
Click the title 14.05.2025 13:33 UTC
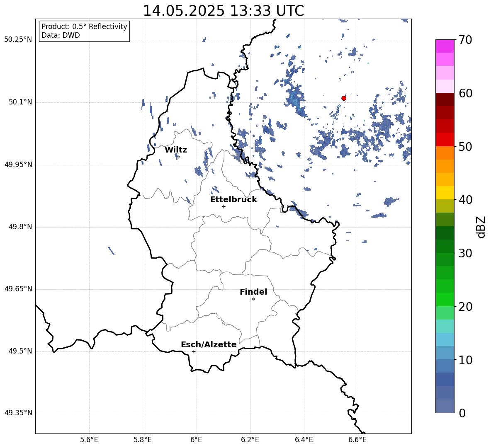(223, 11)
